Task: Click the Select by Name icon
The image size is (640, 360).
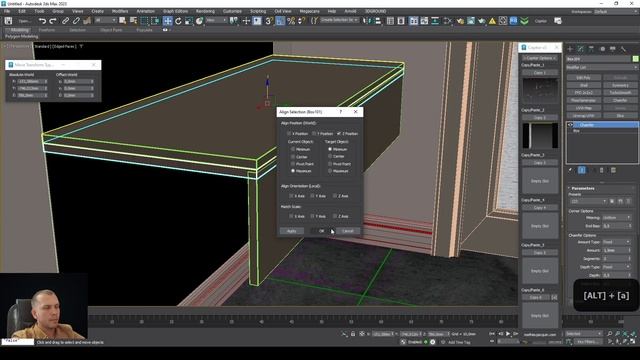Action: 133,21
